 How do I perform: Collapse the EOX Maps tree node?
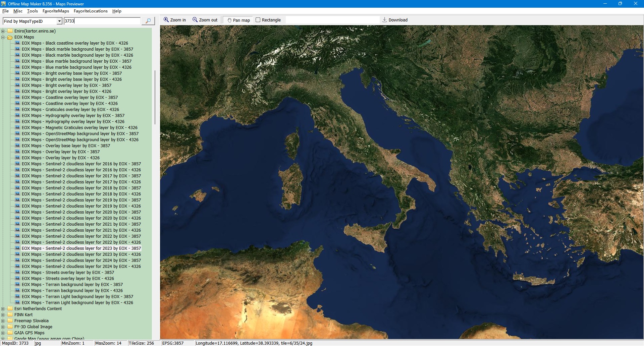3,37
